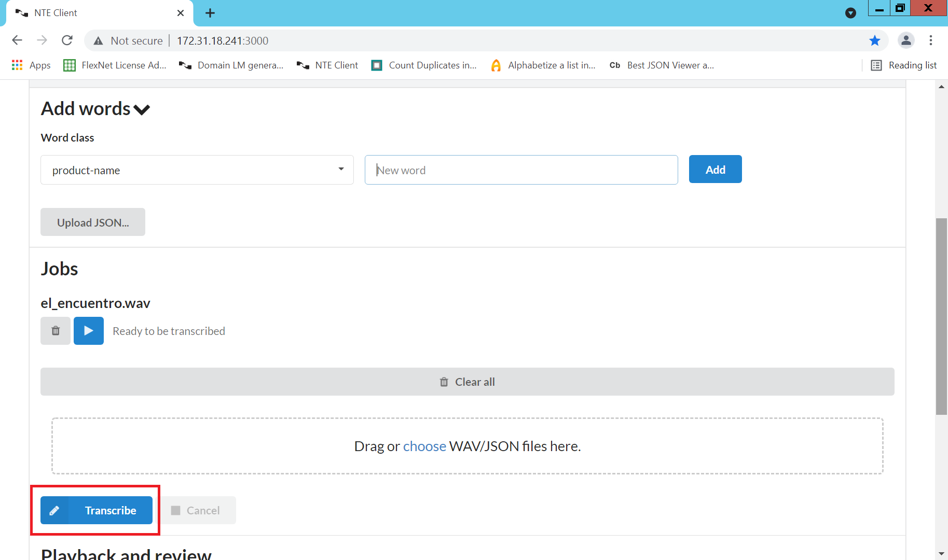Expand the product-name selector arrow
948x560 pixels.
341,170
